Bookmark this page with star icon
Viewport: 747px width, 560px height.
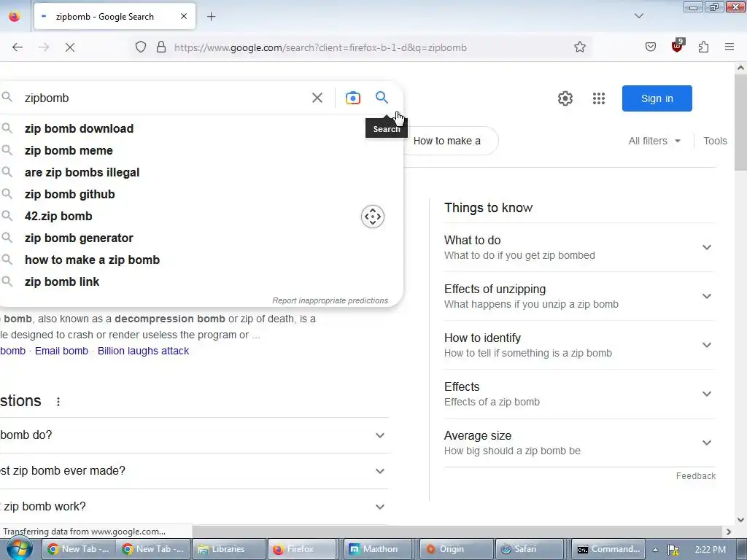coord(580,47)
